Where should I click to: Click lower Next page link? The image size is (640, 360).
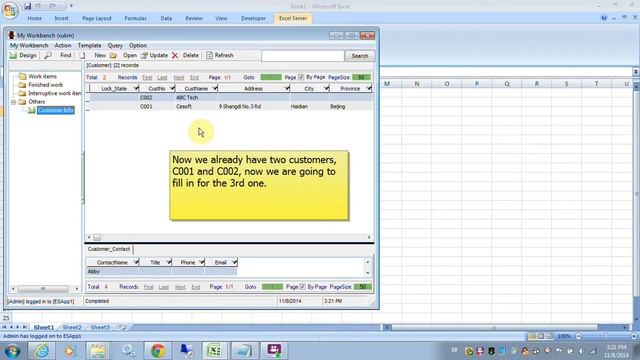pyautogui.click(x=180, y=287)
